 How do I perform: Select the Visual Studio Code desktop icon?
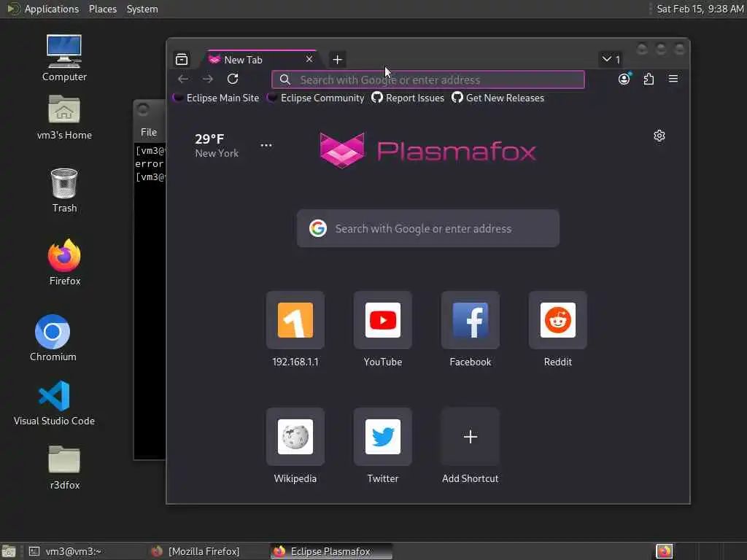pyautogui.click(x=54, y=402)
